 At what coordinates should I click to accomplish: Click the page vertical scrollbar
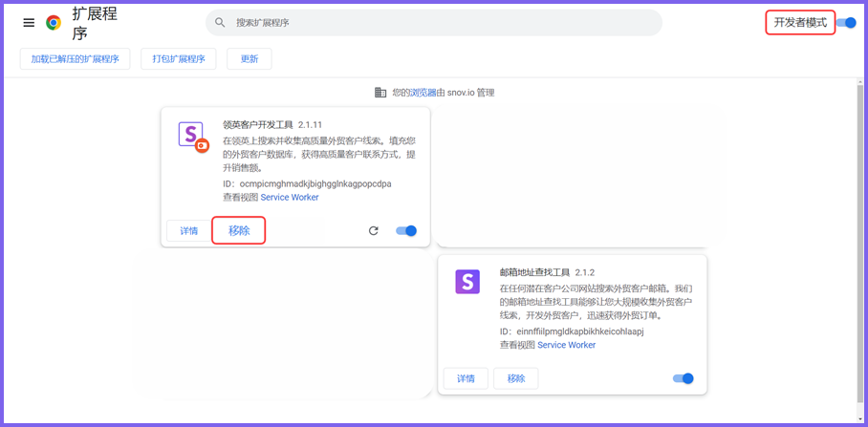click(859, 244)
